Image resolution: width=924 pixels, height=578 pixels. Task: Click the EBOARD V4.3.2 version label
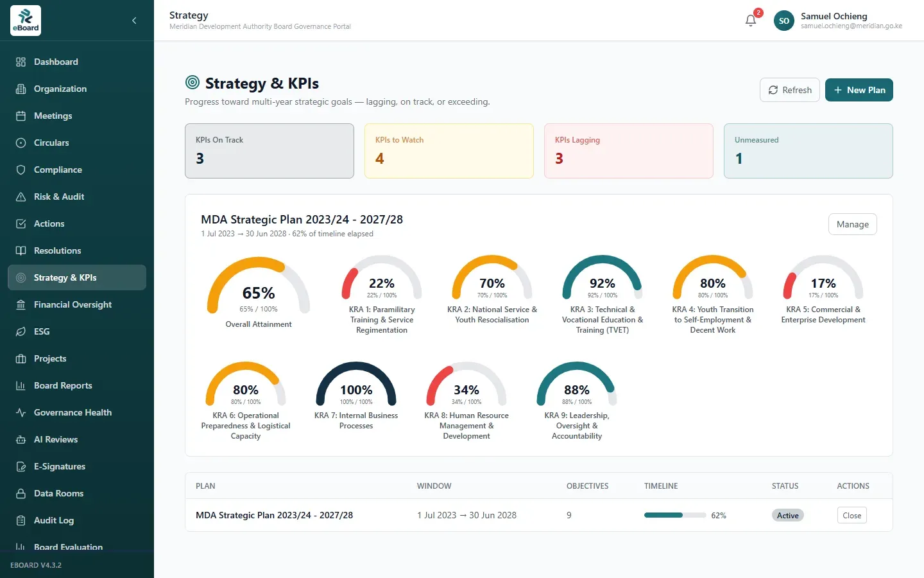click(x=36, y=565)
